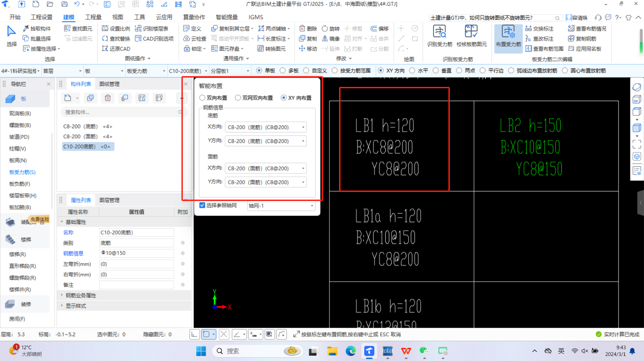Open the 云应用 ribbon tab
The image size is (644, 361).
point(164,17)
